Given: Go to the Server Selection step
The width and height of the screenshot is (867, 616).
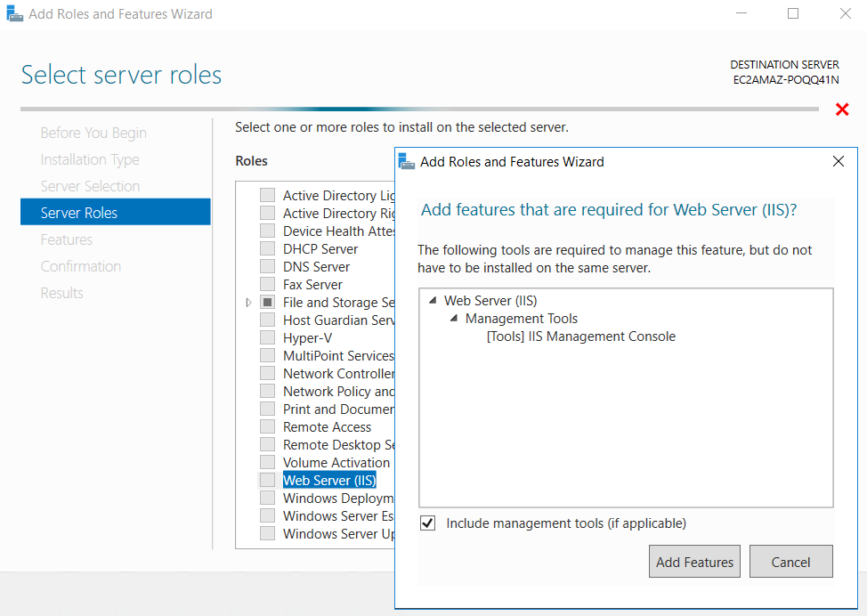Looking at the screenshot, I should point(90,186).
